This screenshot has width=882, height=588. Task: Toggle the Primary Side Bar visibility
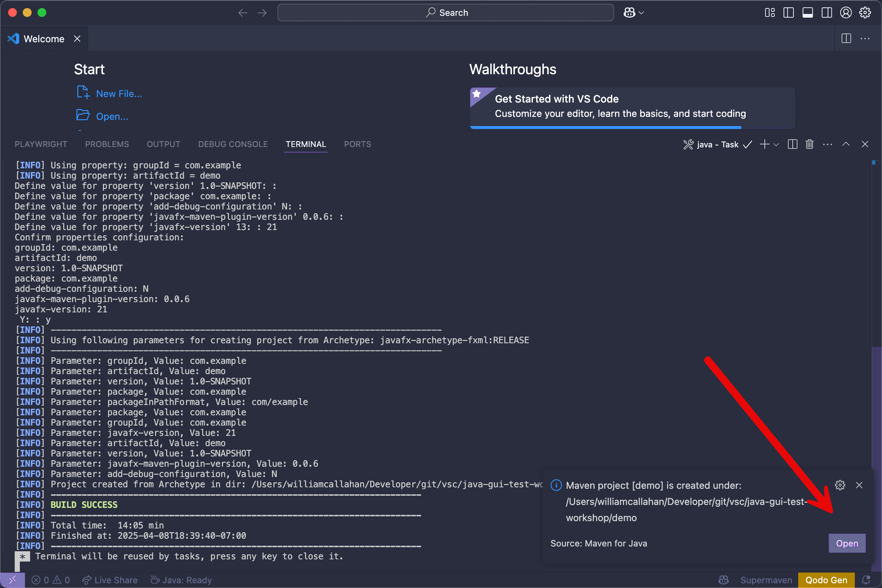click(x=788, y=12)
